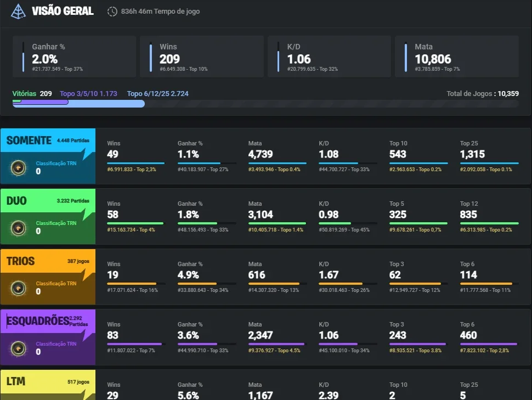The image size is (532, 400).
Task: Select the LTM mode header
Action: [48, 382]
